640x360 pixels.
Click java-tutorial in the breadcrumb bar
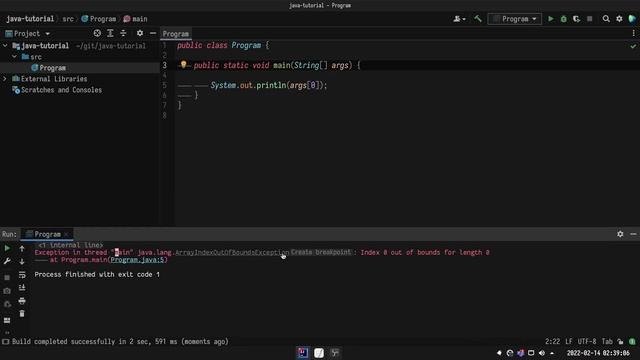tap(30, 19)
